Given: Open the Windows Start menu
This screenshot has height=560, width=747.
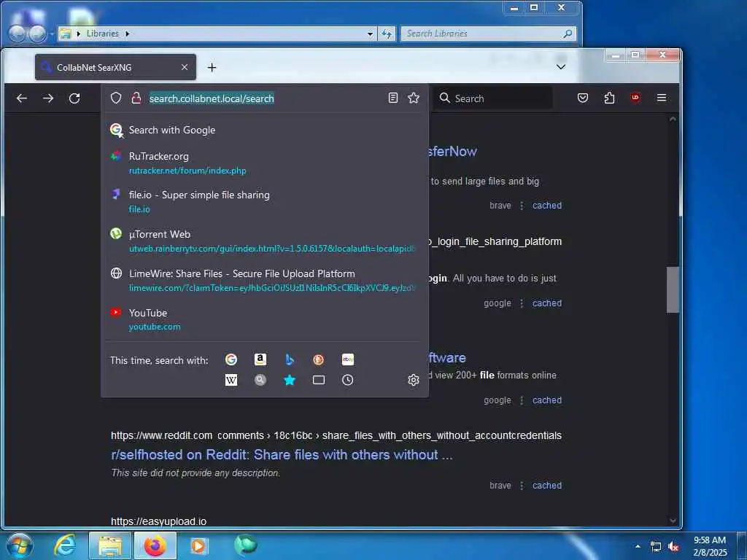Looking at the screenshot, I should pos(20,545).
